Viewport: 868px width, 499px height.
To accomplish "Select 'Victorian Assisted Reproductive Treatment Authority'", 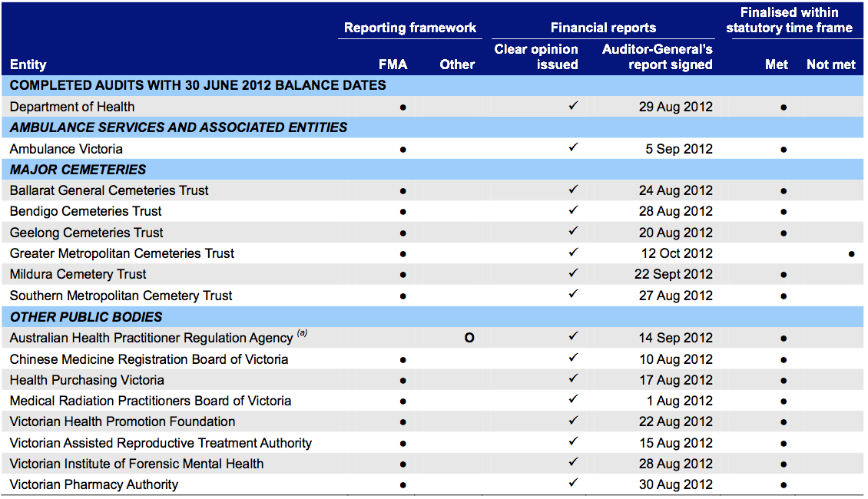I will [x=161, y=443].
